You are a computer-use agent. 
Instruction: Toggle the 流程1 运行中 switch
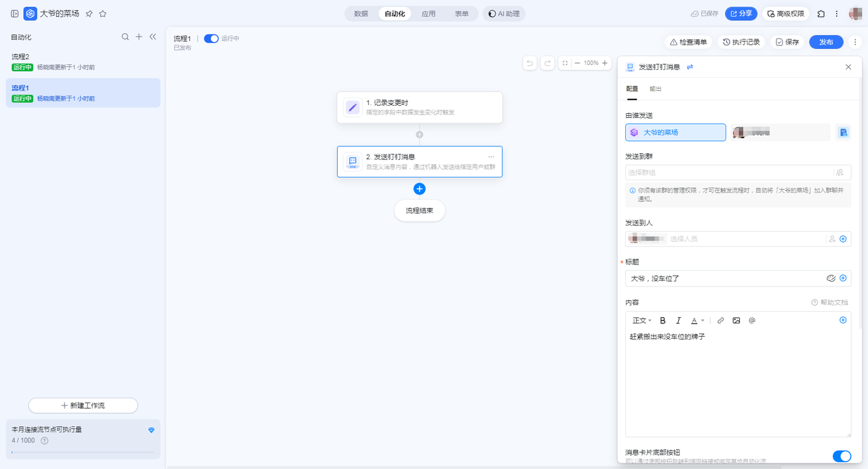coord(211,39)
